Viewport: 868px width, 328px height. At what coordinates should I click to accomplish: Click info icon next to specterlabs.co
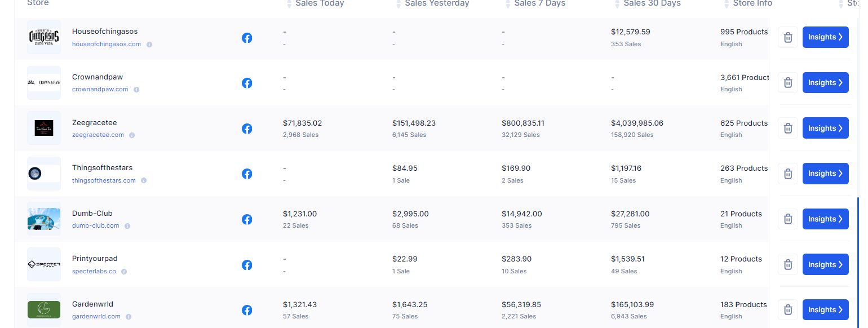pyautogui.click(x=124, y=272)
